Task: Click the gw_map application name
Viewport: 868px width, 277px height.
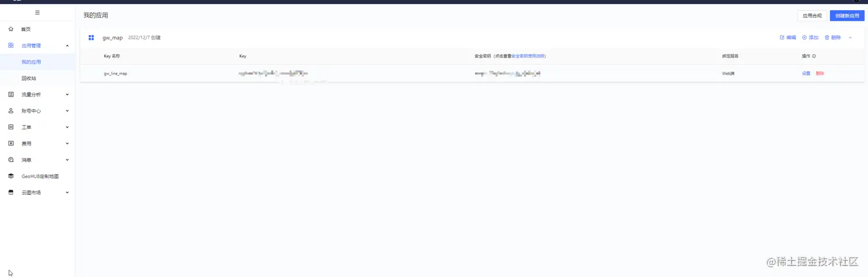Action: tap(113, 37)
